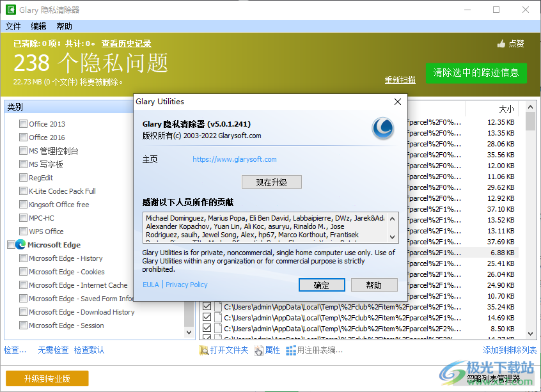Viewport: 541px width, 392px height.
Task: Check the RegEdit checkbox
Action: tap(23, 178)
